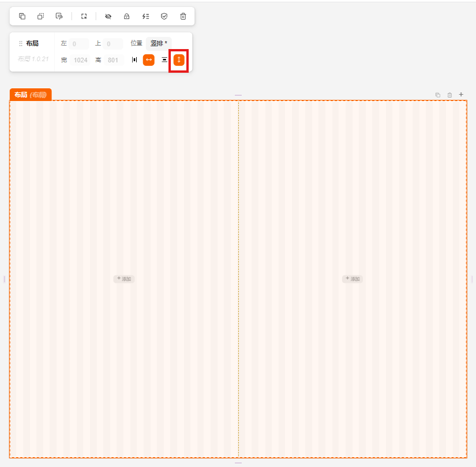Viewport: 476px width, 467px height.
Task: Click the fullscreen focus frame icon
Action: 84,16
